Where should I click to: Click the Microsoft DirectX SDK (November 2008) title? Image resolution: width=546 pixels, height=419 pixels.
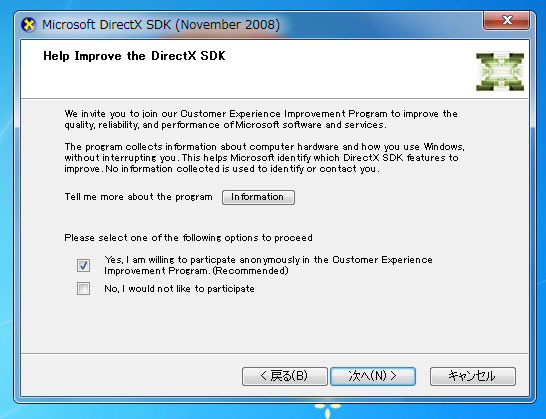[161, 25]
